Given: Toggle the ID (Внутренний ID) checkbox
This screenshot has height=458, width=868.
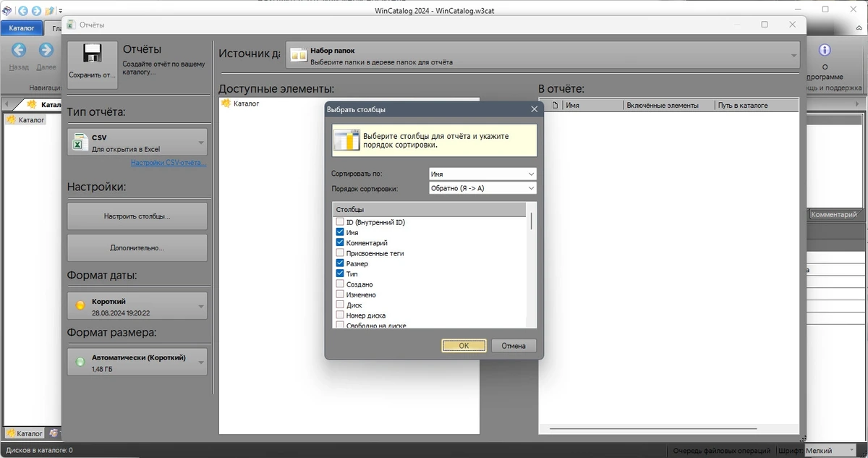Looking at the screenshot, I should (340, 222).
